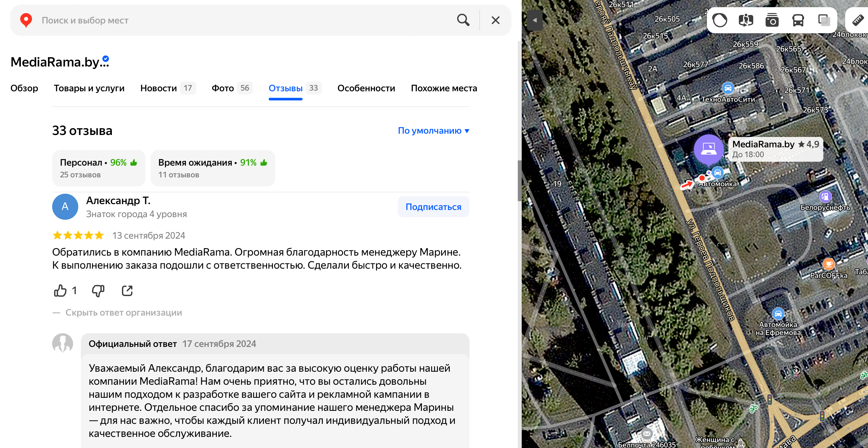Share the review via share icon
The image size is (868, 448).
127,291
